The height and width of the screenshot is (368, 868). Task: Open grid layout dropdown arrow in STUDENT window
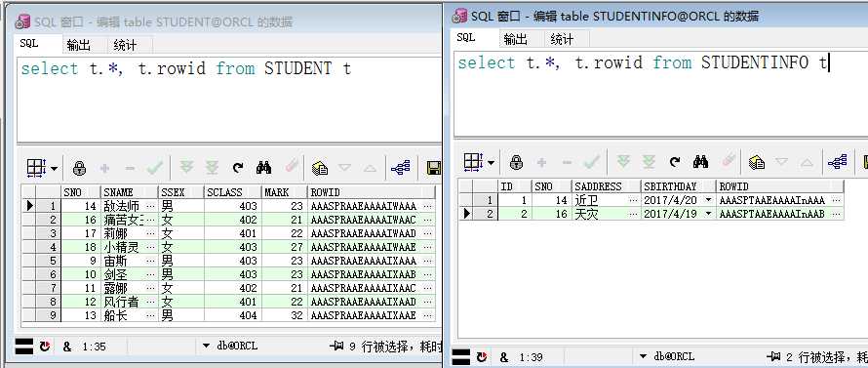click(55, 168)
